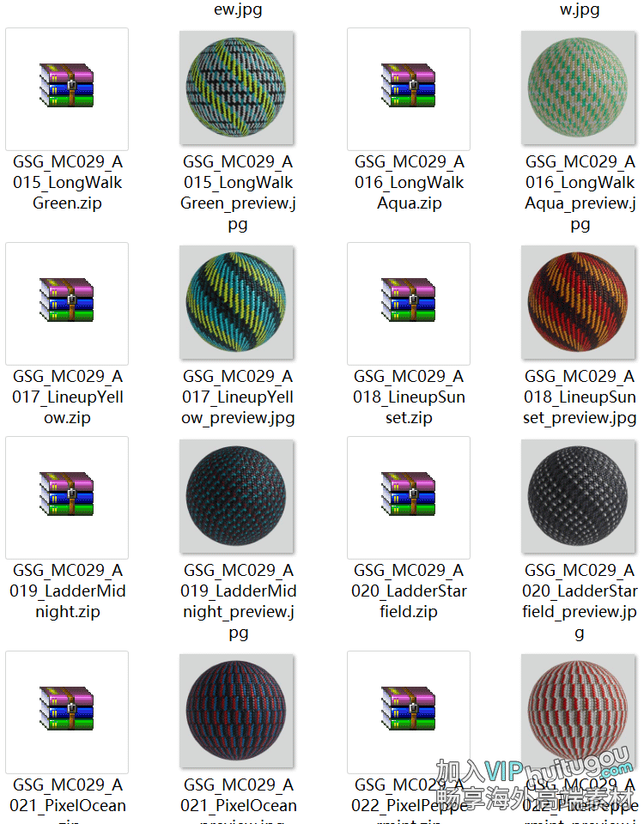The image size is (644, 824).
Task: Click the filename label GSG_MC029_A020_LadderStarfield.zip
Action: click(x=409, y=591)
